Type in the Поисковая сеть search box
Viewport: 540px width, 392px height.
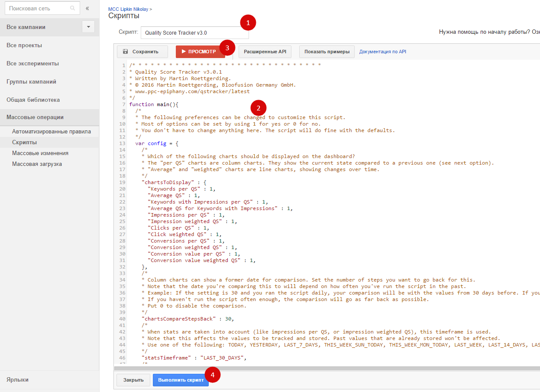(37, 8)
